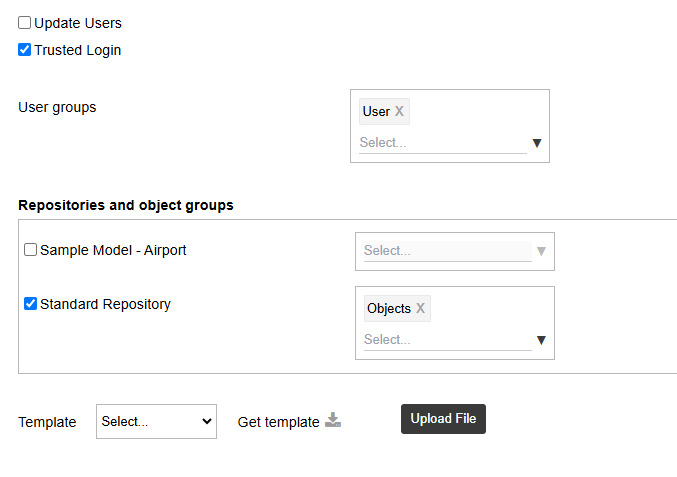Image resolution: width=677 pixels, height=477 pixels.
Task: Enable the Update Users checkbox
Action: coord(25,23)
